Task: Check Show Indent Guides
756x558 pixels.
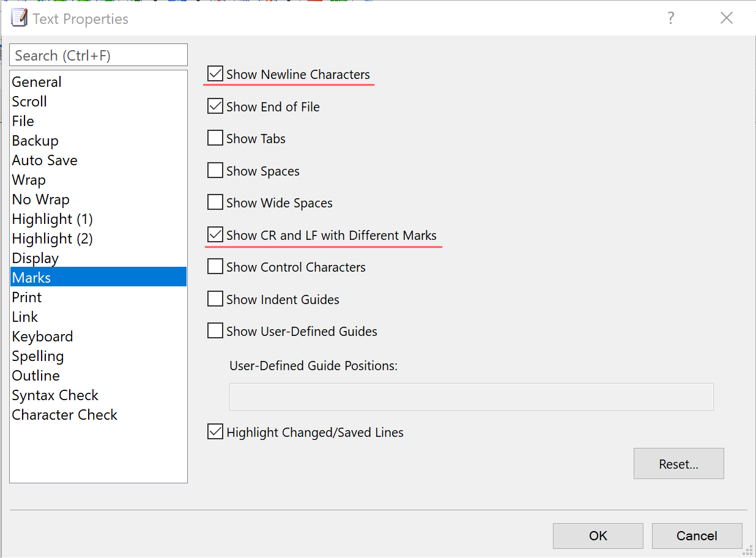Action: click(x=215, y=299)
